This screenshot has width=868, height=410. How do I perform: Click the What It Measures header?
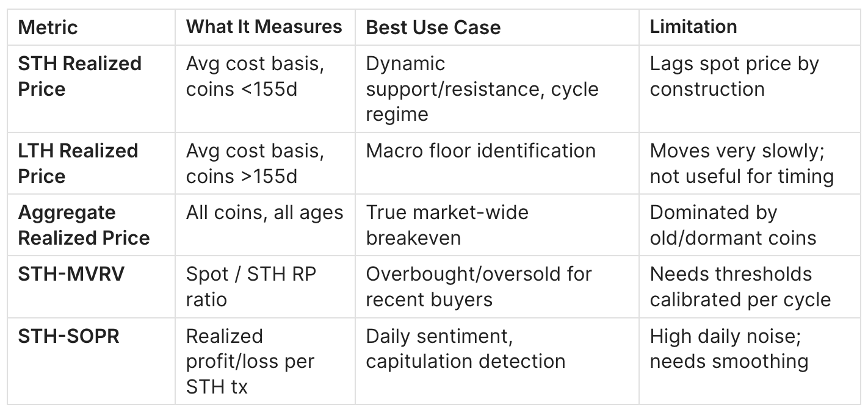(x=264, y=26)
